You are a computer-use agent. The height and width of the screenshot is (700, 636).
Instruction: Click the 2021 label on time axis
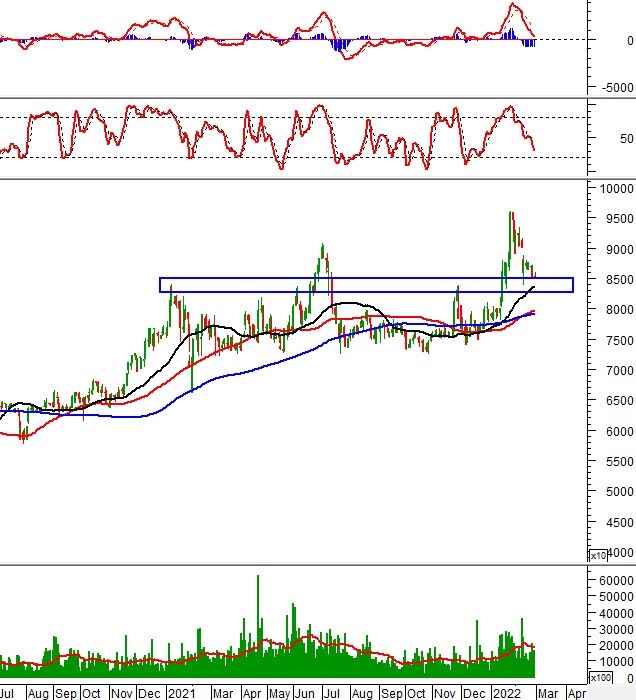click(181, 693)
